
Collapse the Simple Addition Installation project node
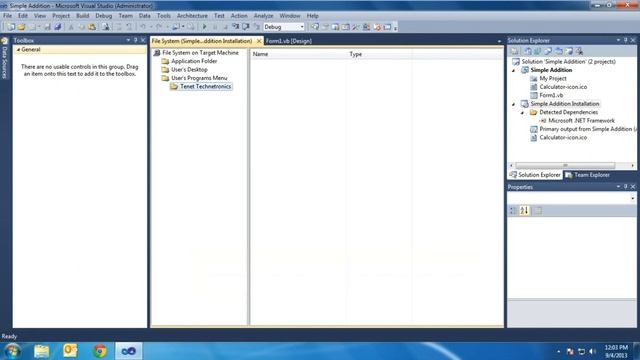(x=514, y=104)
